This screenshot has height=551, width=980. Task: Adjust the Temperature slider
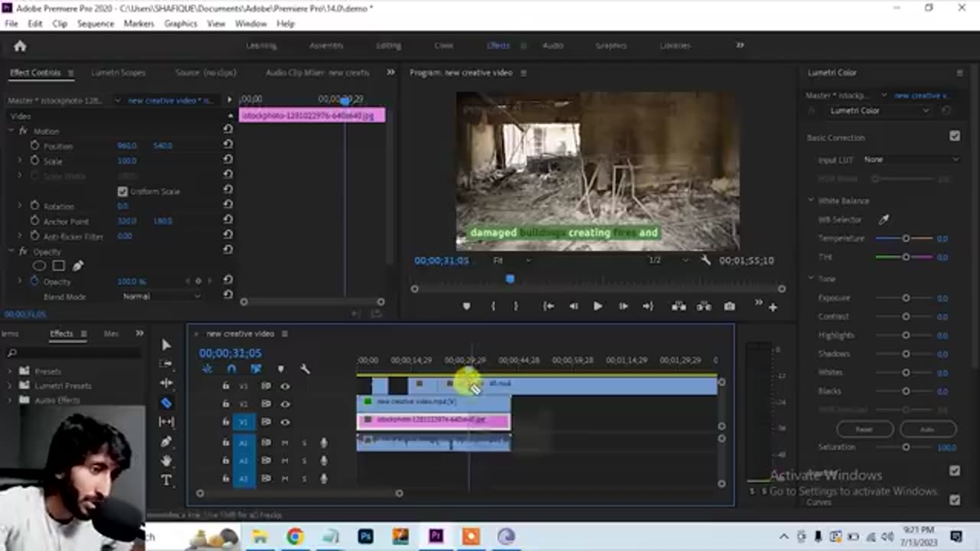[x=906, y=239]
